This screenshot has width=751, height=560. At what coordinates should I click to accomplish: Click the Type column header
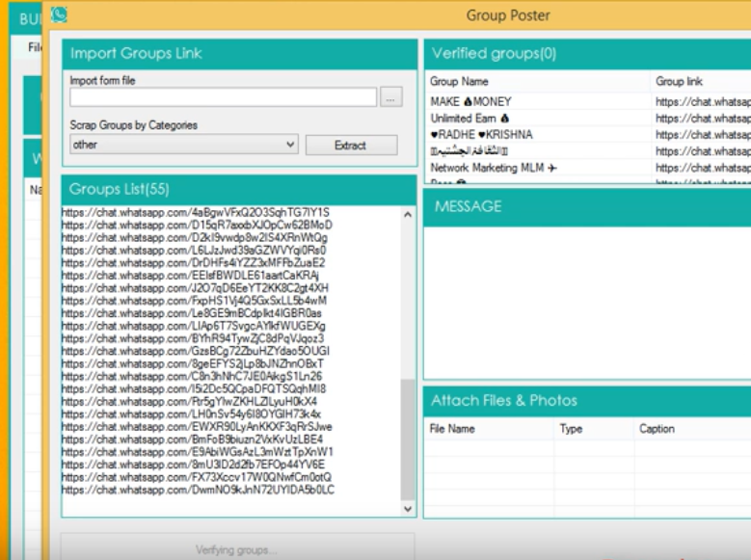(x=594, y=429)
